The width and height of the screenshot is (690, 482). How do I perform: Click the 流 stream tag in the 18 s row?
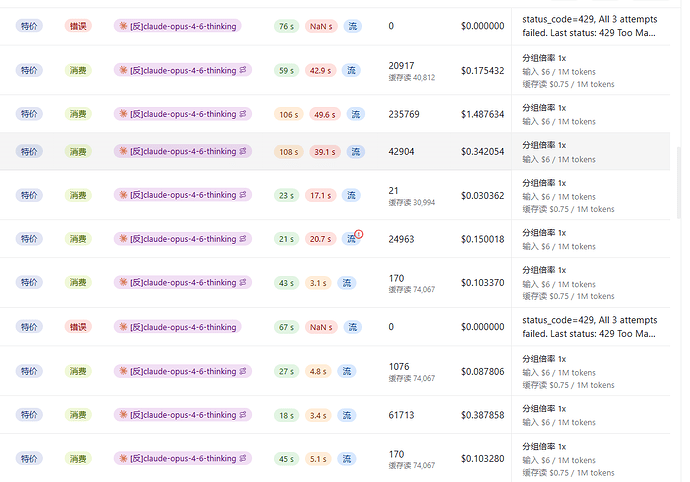point(347,415)
